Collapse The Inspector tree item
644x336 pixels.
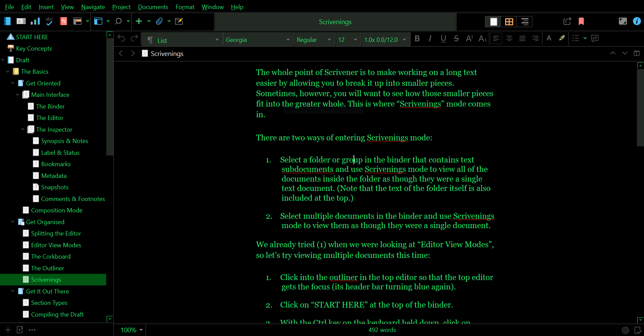pos(23,129)
